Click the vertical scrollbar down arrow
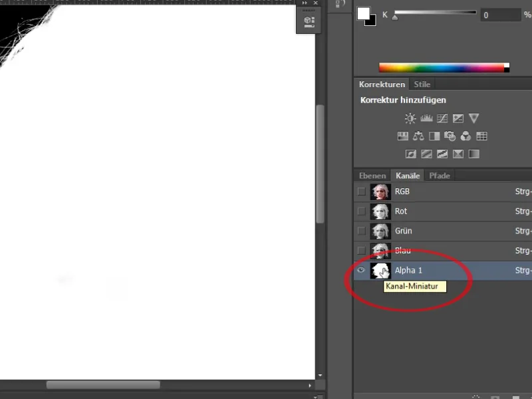 [x=320, y=375]
